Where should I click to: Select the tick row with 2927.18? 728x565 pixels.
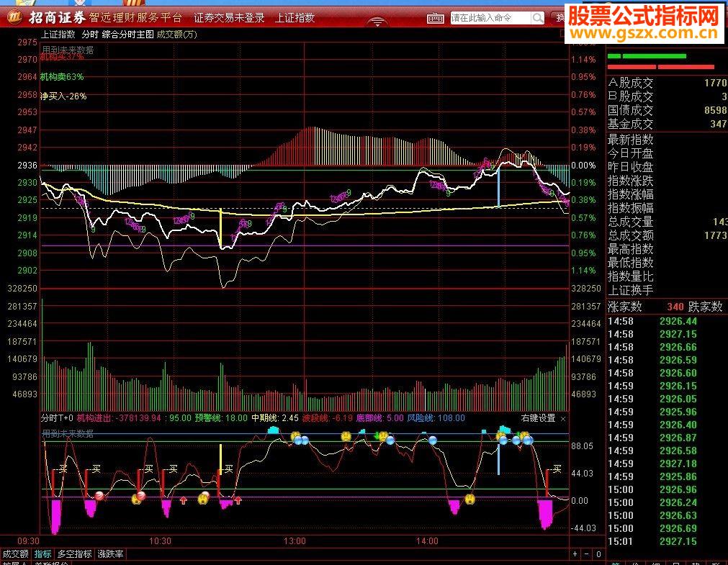[x=667, y=464]
